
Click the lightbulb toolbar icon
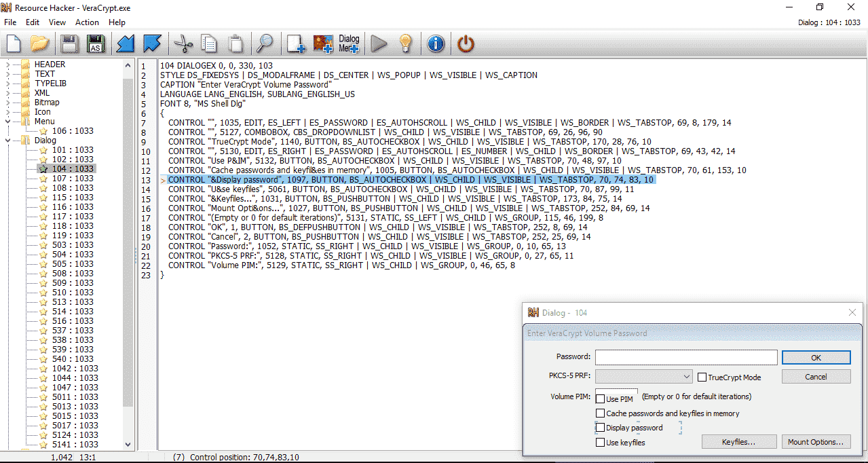pos(406,44)
